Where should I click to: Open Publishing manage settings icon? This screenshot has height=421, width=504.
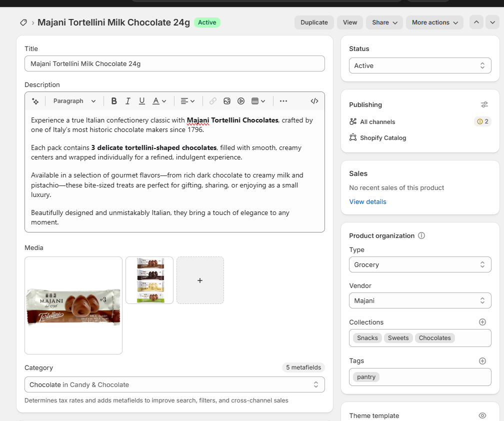click(x=484, y=105)
